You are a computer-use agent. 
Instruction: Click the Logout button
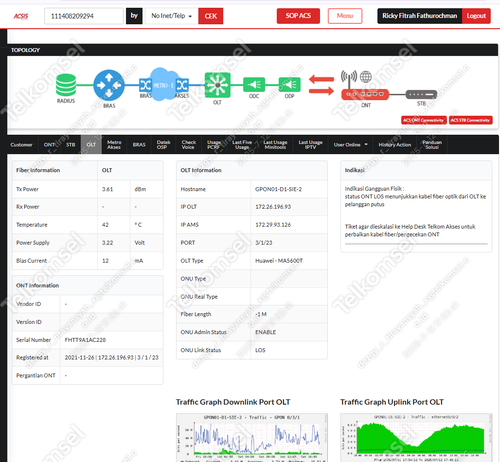point(476,16)
